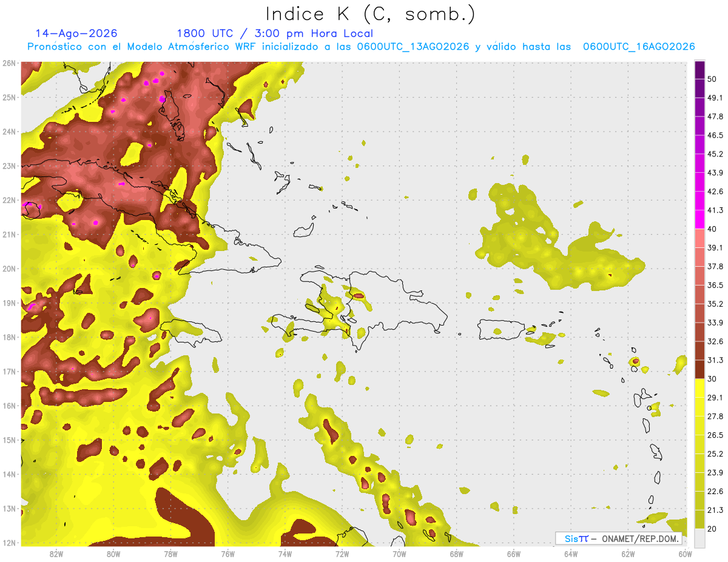Screen dimensions: 728x562
Task: Click the colorbar value "35.2"
Action: click(715, 304)
